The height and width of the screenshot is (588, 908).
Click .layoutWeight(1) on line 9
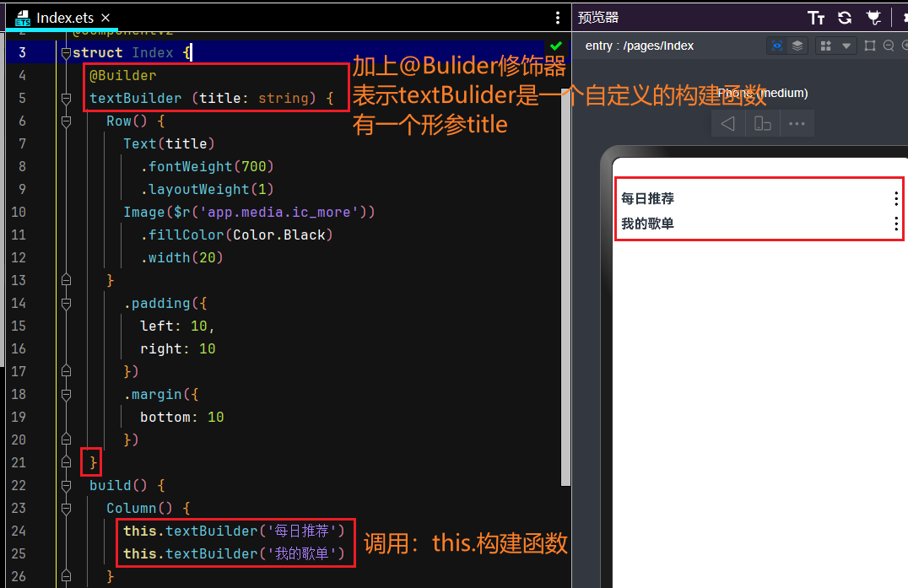pos(207,189)
